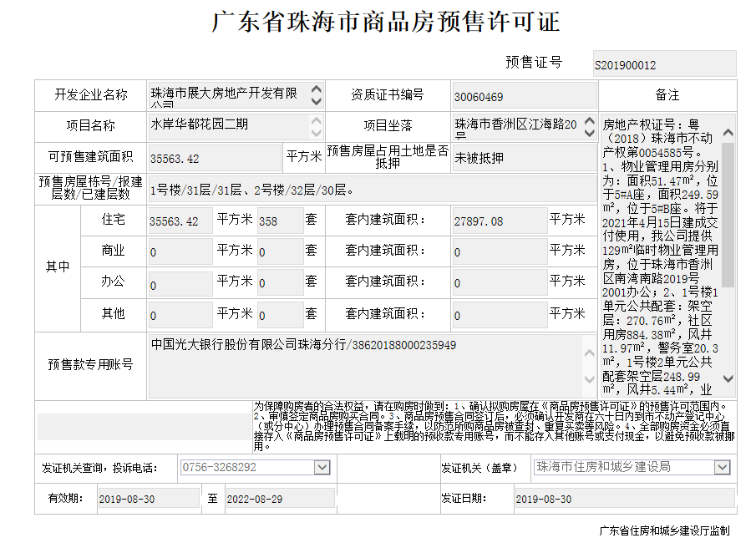The image size is (756, 543).
Task: Expand the issuing authority dropdown arrow
Action: (x=722, y=468)
